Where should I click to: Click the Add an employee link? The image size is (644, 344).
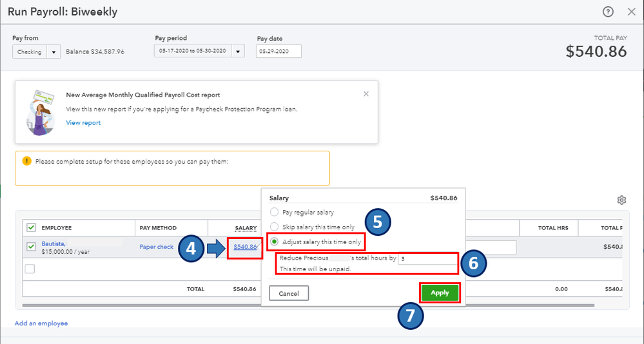coord(41,323)
